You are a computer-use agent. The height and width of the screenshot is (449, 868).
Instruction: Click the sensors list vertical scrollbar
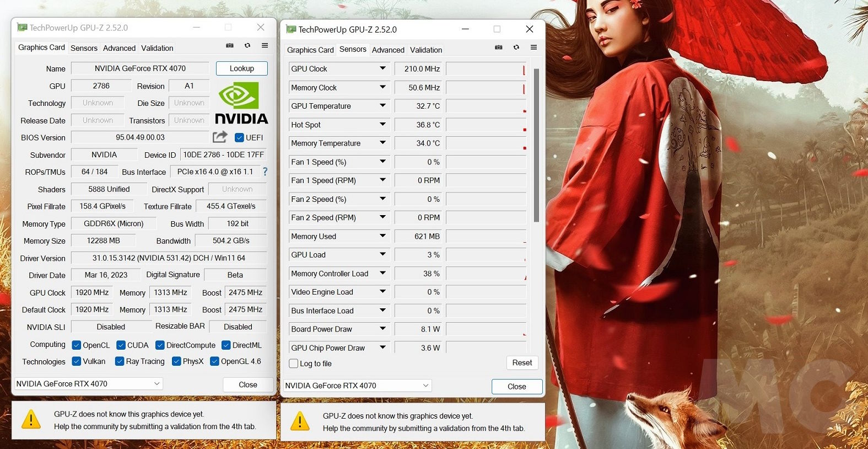coord(536,146)
